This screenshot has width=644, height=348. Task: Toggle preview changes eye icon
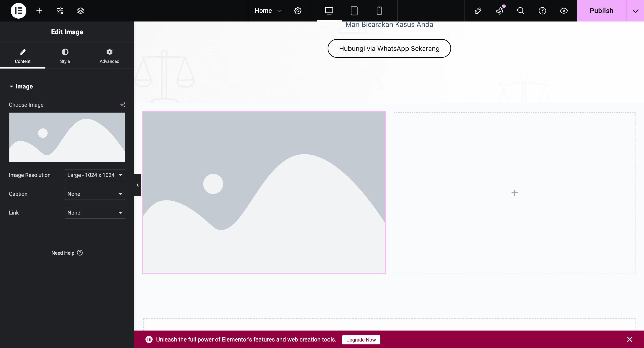point(564,11)
